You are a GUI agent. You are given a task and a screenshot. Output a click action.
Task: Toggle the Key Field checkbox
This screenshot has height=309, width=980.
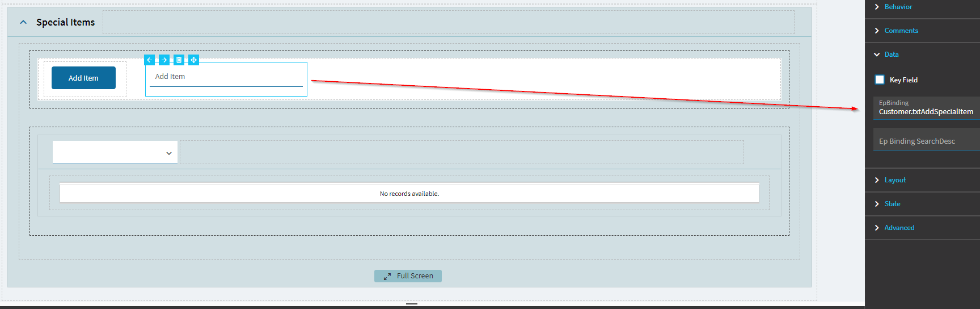[x=880, y=80]
